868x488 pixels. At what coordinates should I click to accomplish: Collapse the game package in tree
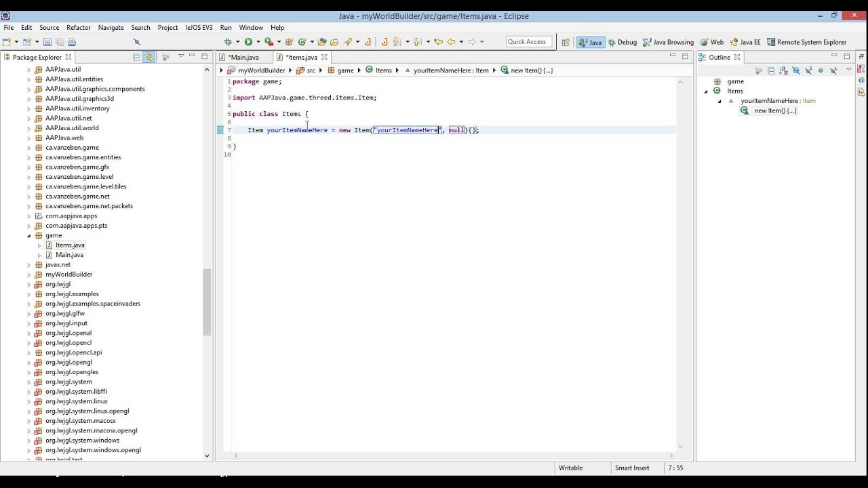pyautogui.click(x=29, y=235)
